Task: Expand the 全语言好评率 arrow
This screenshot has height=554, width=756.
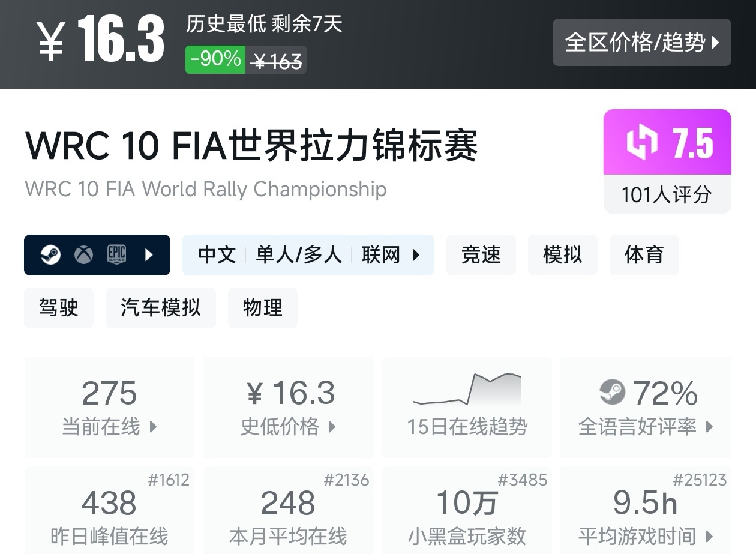Action: [x=710, y=427]
